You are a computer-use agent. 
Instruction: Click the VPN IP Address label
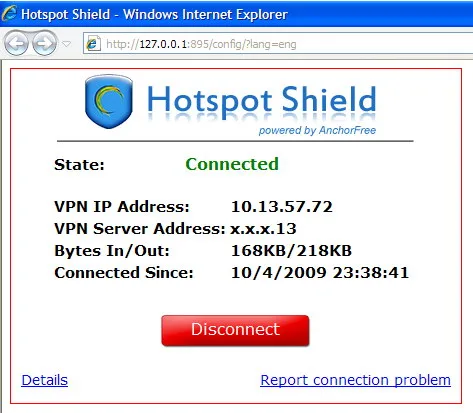(x=122, y=207)
